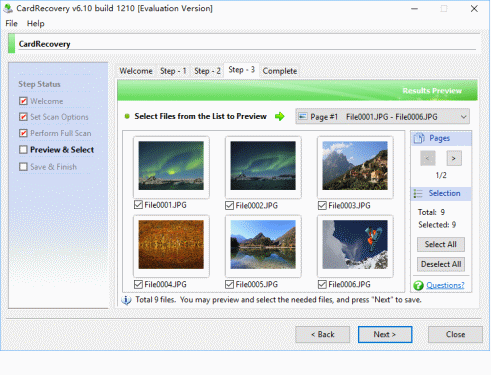Click the Deselect All button
Screen dimensions: 491x375
[441, 264]
